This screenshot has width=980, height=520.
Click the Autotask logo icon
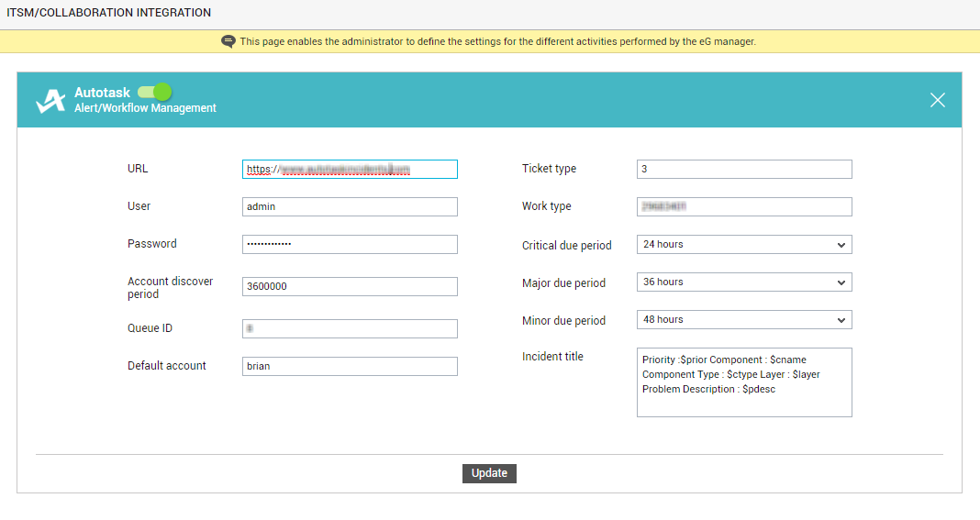pos(50,100)
